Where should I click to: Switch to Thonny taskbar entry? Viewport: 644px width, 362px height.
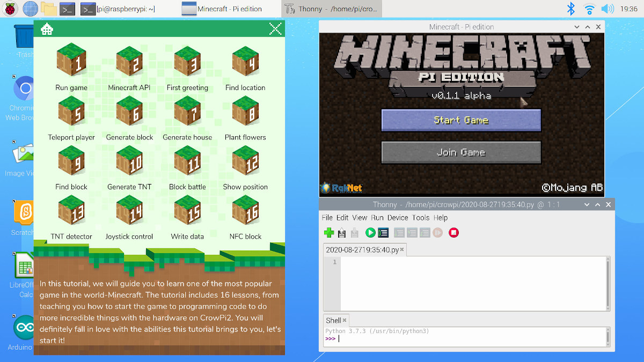click(332, 9)
